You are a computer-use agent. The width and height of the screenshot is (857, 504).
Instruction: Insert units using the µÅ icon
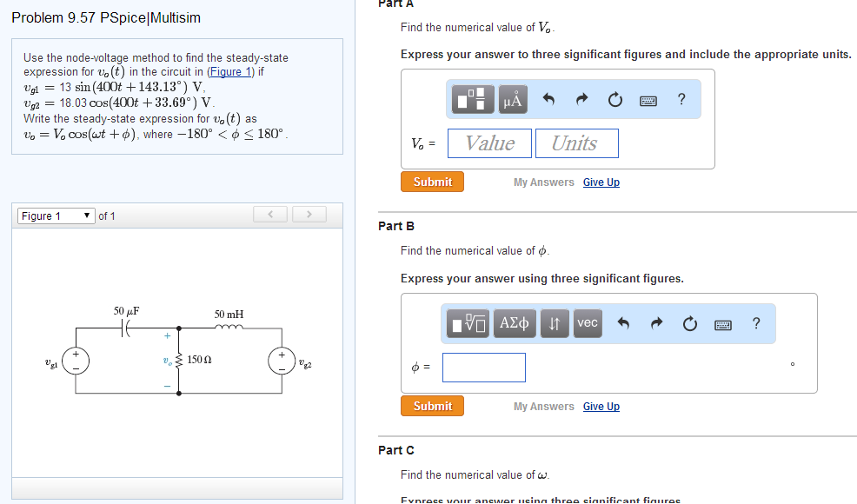[512, 99]
